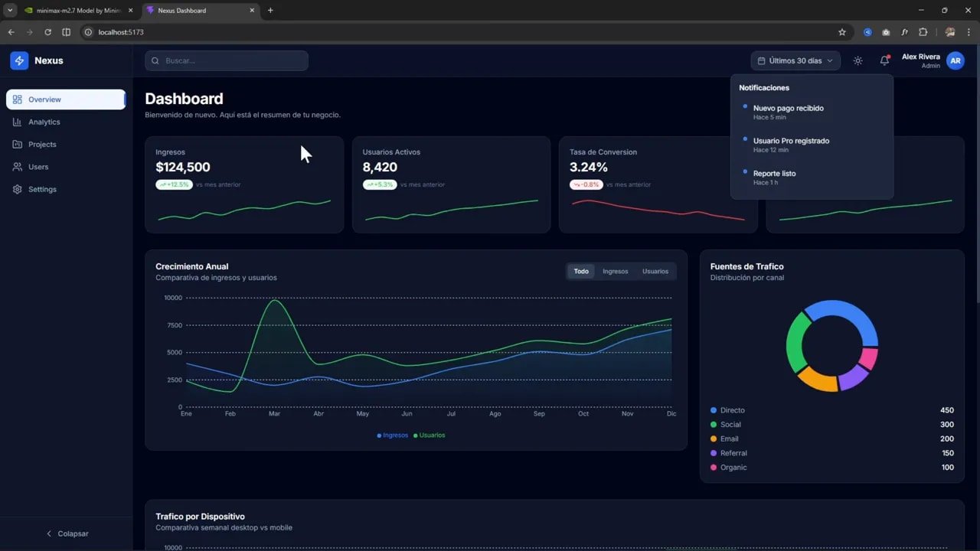
Task: Filter Crecimiento Anual chart by Usuarios
Action: tap(655, 272)
